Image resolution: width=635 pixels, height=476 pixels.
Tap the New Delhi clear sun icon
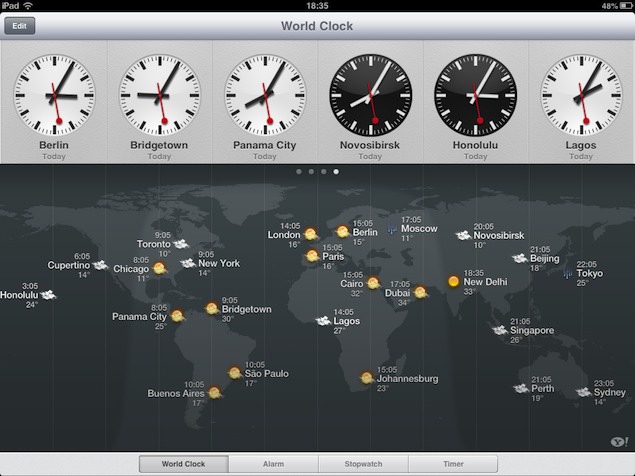pos(454,281)
